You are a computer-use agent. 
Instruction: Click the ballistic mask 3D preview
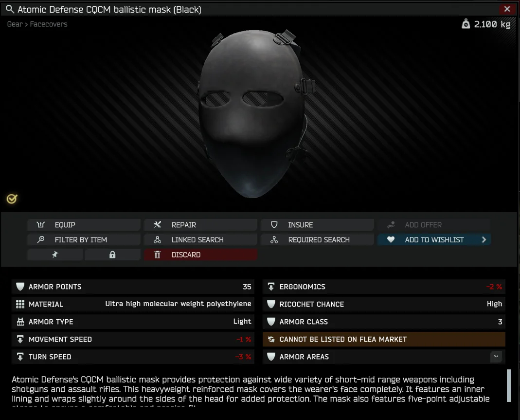(253, 112)
